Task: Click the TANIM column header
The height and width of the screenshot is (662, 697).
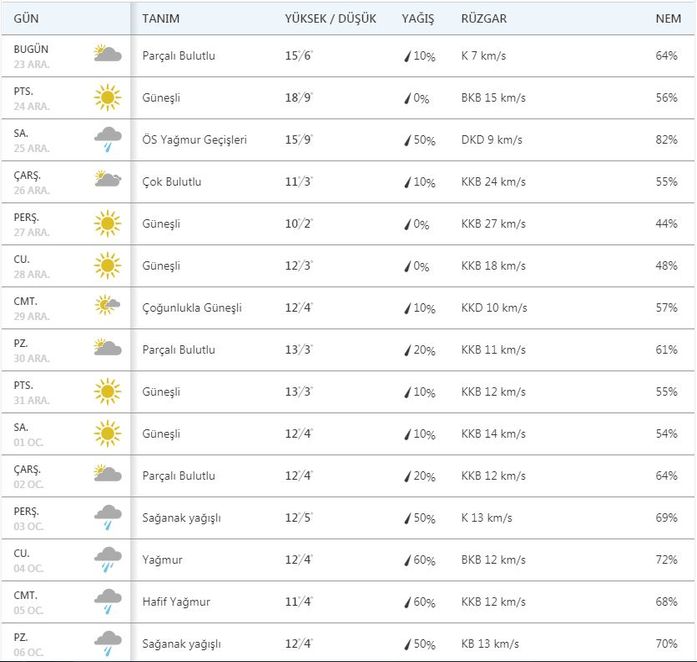Action: (x=161, y=19)
